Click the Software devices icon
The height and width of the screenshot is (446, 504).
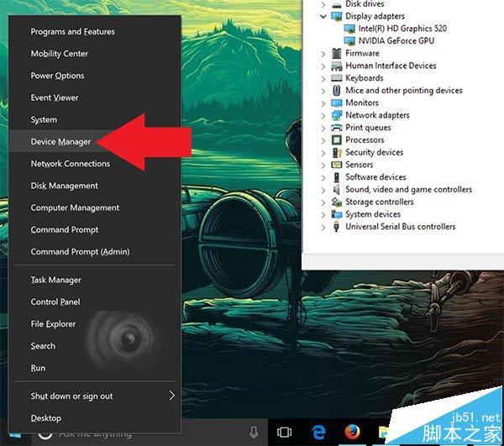(x=337, y=177)
